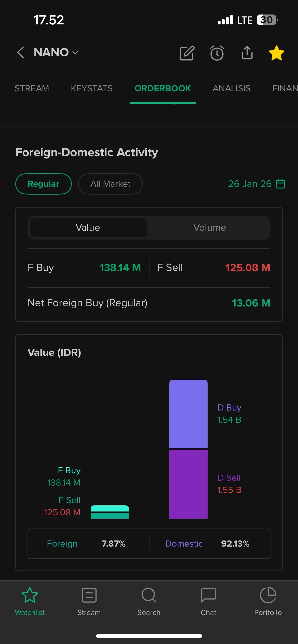The image size is (298, 644).
Task: Open Watchlist from bottom navigation
Action: (30, 601)
